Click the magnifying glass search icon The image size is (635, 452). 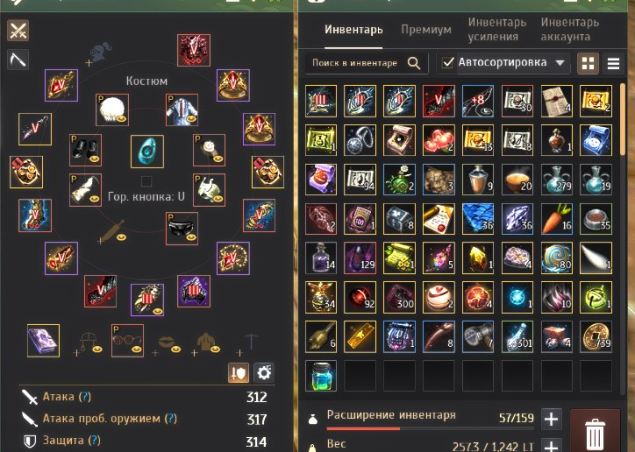point(414,63)
